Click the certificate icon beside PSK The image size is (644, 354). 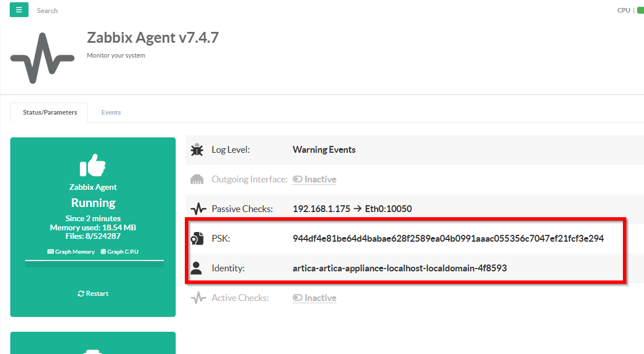(x=197, y=239)
